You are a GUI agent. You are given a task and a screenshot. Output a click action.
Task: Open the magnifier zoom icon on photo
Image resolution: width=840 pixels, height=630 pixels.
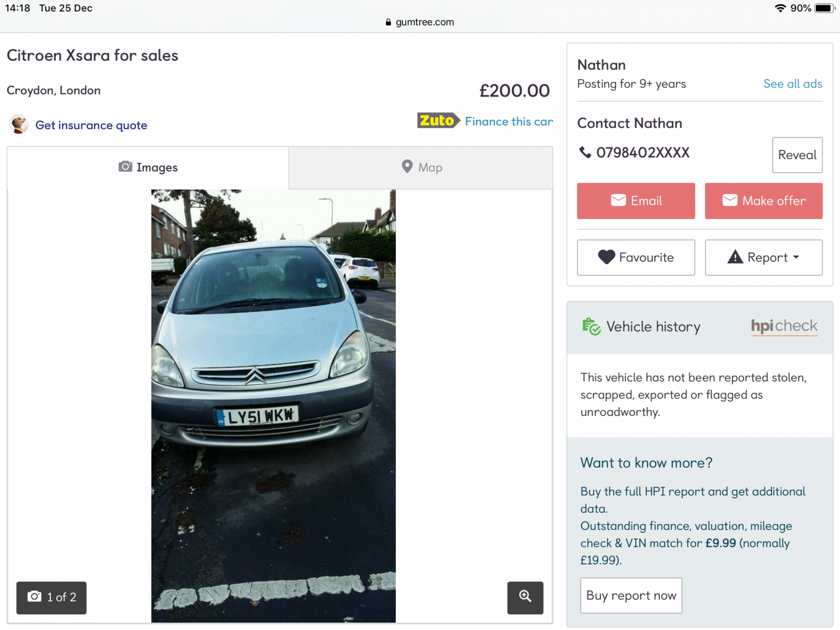(525, 597)
